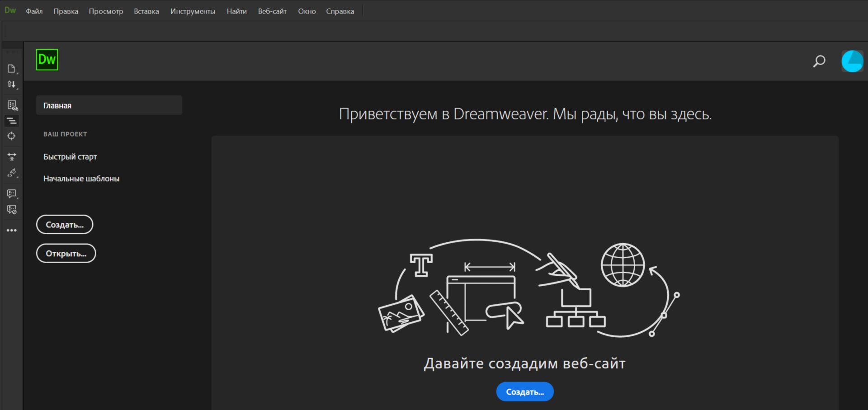Click the Dw icon in the menu bar
Image resolution: width=868 pixels, height=410 pixels.
click(x=10, y=10)
